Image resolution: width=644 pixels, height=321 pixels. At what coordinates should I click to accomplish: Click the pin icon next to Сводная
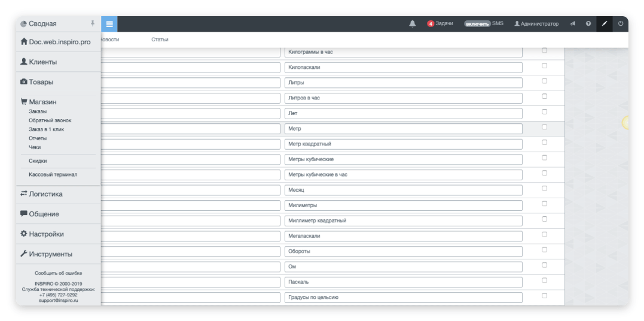[x=93, y=23]
